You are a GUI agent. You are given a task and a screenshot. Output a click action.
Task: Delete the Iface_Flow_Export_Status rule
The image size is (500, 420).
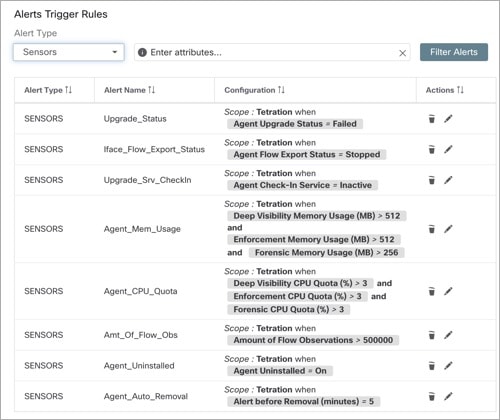[431, 149]
